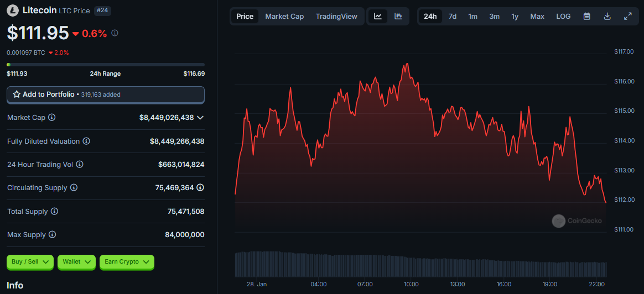Click the 28. Jan date axis label
This screenshot has height=294, width=644.
pyautogui.click(x=257, y=284)
